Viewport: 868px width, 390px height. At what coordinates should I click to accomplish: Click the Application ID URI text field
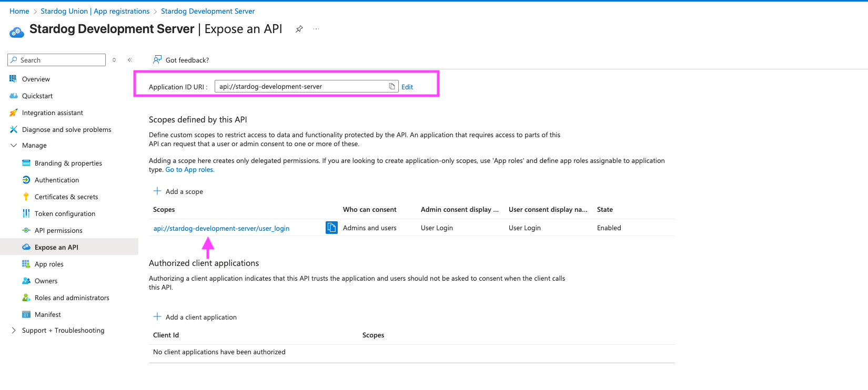[307, 86]
